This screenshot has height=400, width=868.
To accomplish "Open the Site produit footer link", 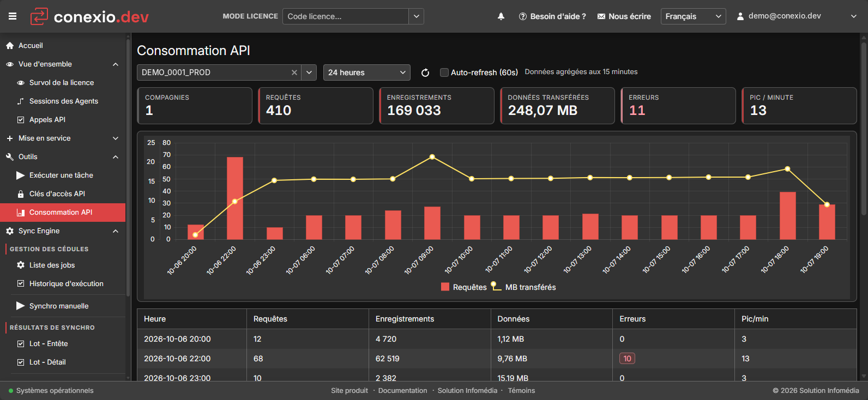I will click(349, 391).
